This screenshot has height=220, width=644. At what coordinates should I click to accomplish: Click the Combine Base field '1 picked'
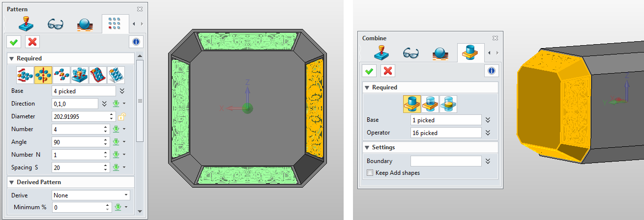(x=446, y=120)
